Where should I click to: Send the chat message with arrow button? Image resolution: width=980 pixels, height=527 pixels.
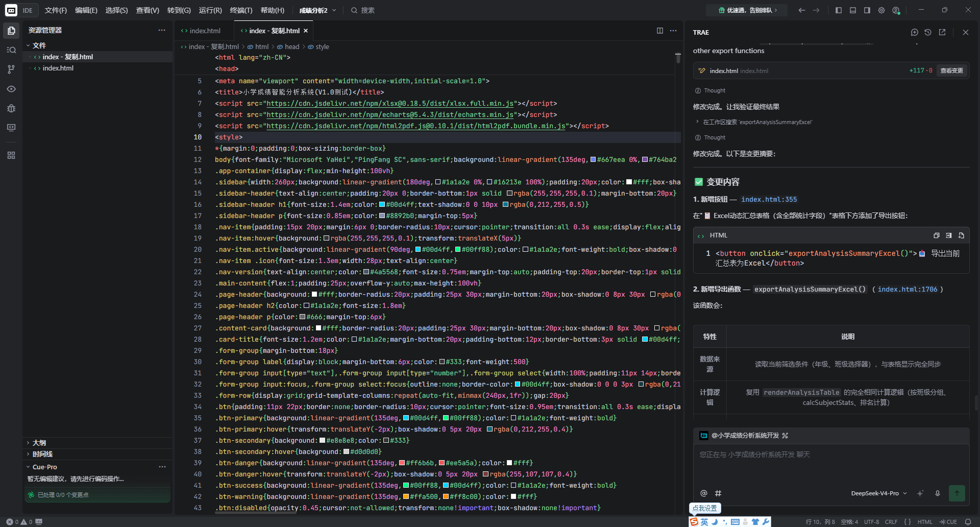(x=957, y=493)
